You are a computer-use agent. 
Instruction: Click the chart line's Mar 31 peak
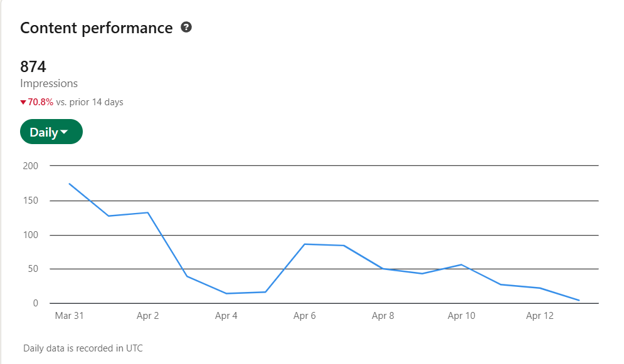tap(70, 184)
